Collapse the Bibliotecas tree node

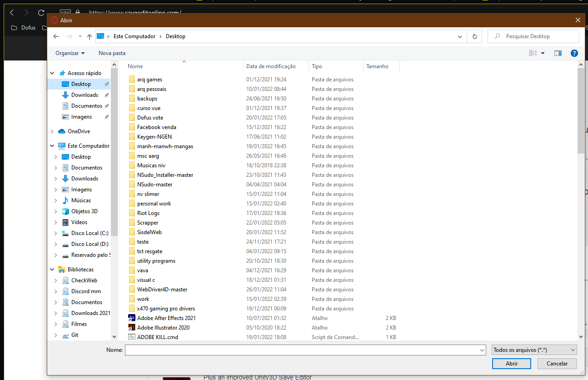pyautogui.click(x=52, y=270)
